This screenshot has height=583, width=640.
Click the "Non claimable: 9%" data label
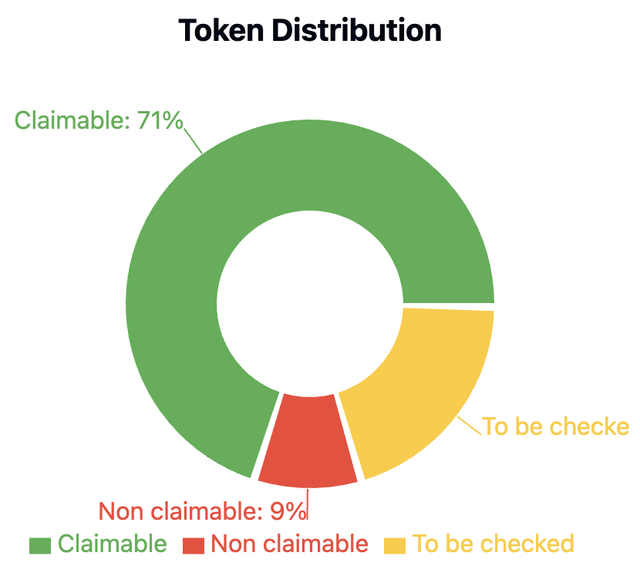click(202, 512)
